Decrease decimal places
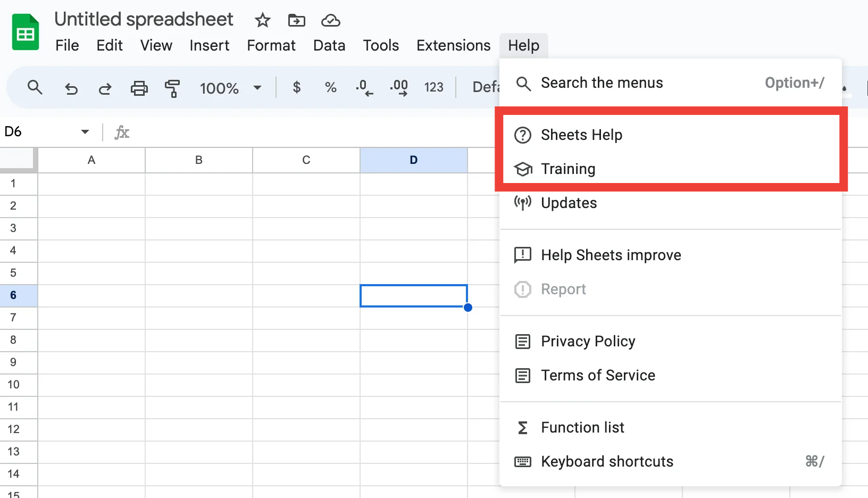The width and height of the screenshot is (868, 498). click(364, 87)
